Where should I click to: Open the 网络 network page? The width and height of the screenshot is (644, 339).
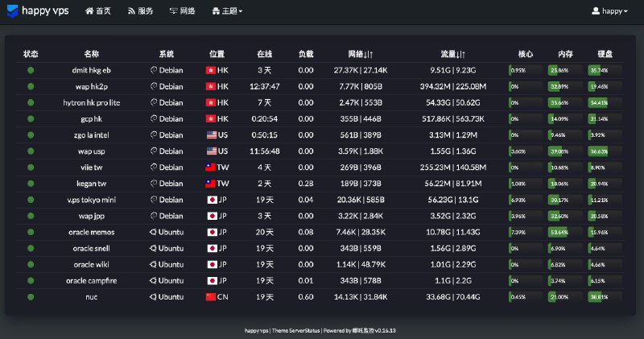182,11
